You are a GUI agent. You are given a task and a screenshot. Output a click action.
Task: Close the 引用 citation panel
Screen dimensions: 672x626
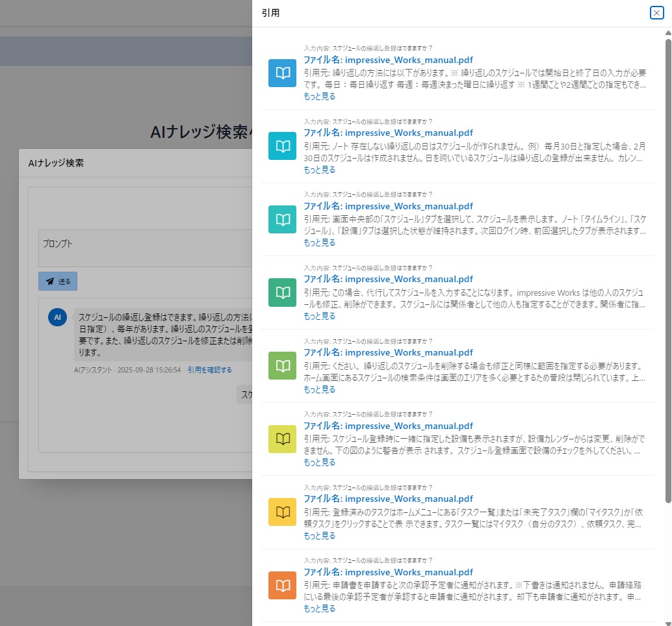(656, 13)
